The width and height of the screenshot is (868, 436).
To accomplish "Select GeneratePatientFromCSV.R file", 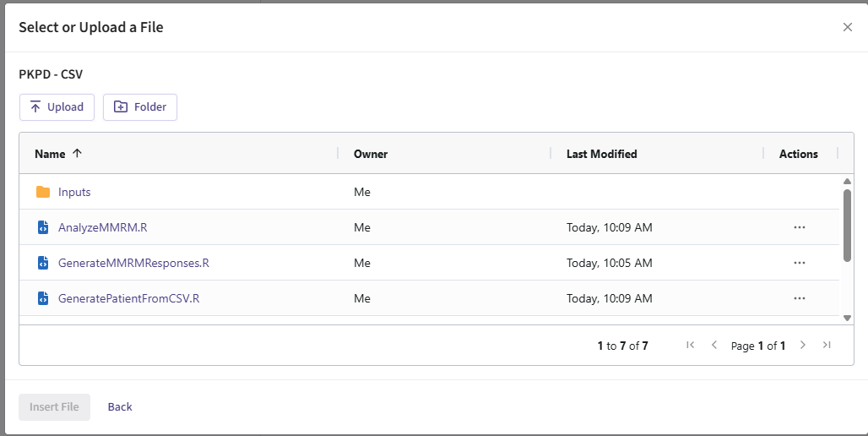I will 128,298.
